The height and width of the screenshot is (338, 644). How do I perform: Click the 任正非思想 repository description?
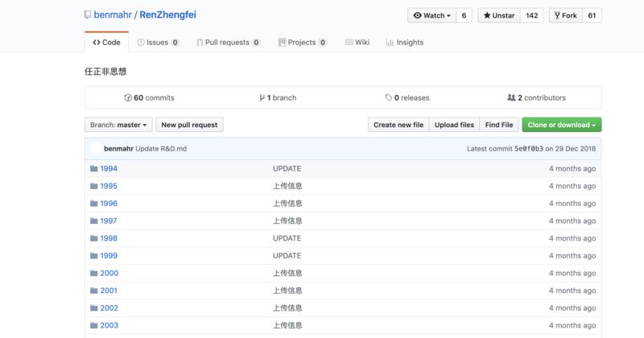coord(105,72)
